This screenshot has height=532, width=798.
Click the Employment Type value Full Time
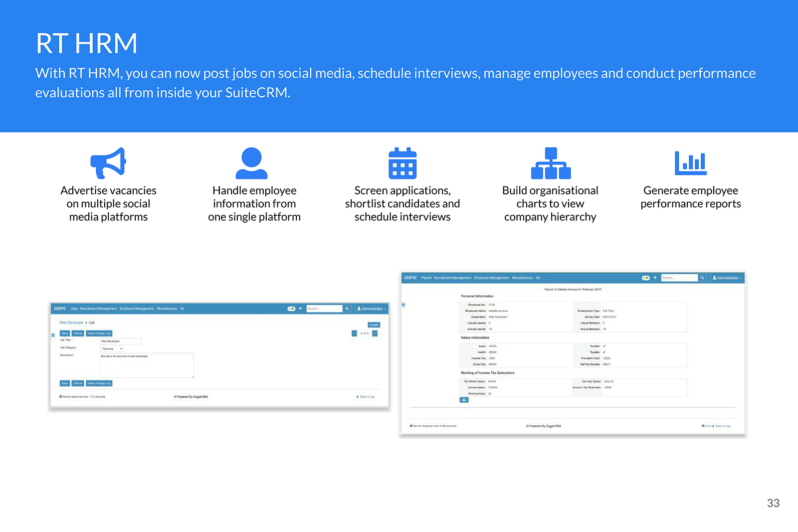tap(608, 311)
